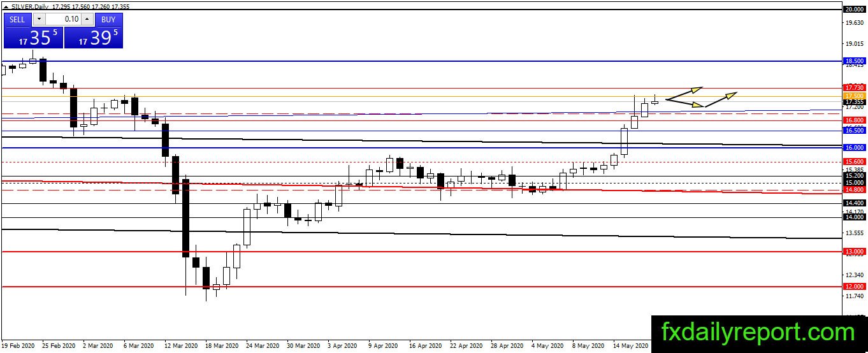Viewport: 868px width, 353px height.
Task: Select the red 13.000 price label
Action: pos(854,252)
